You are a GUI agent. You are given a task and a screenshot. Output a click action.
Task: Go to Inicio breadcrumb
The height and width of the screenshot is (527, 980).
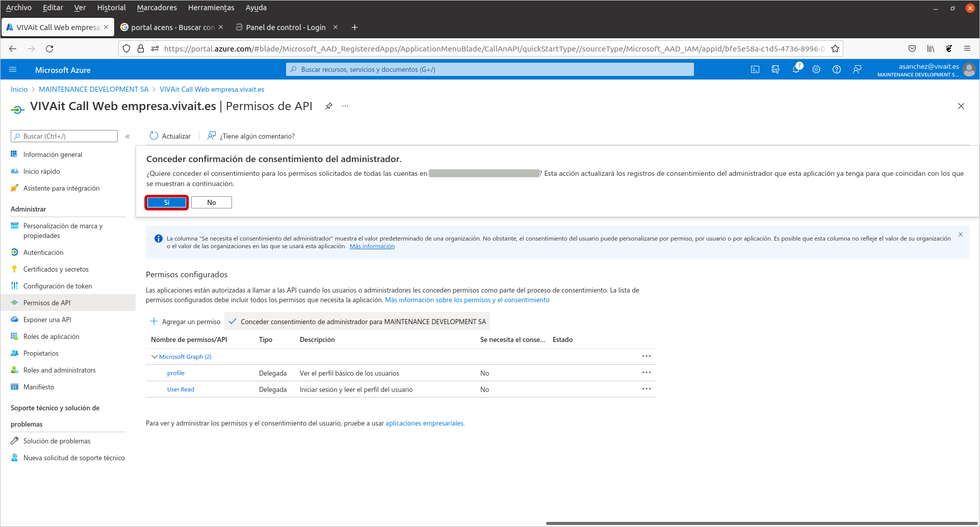(x=19, y=89)
